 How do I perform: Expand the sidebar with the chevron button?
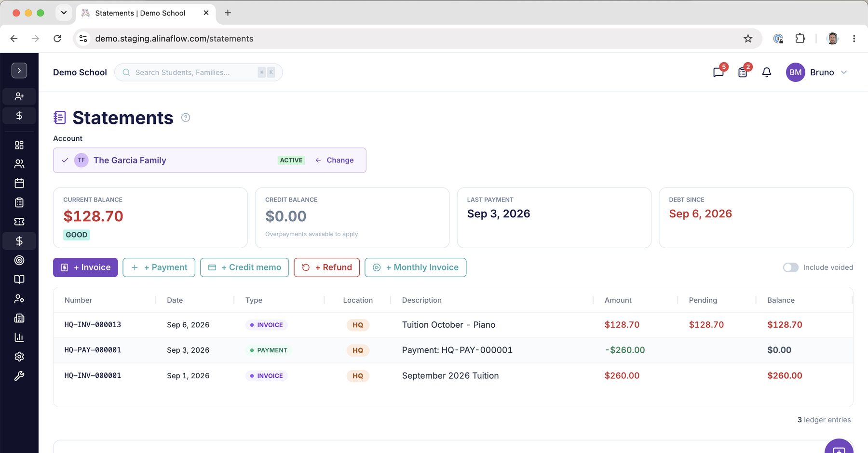tap(19, 70)
